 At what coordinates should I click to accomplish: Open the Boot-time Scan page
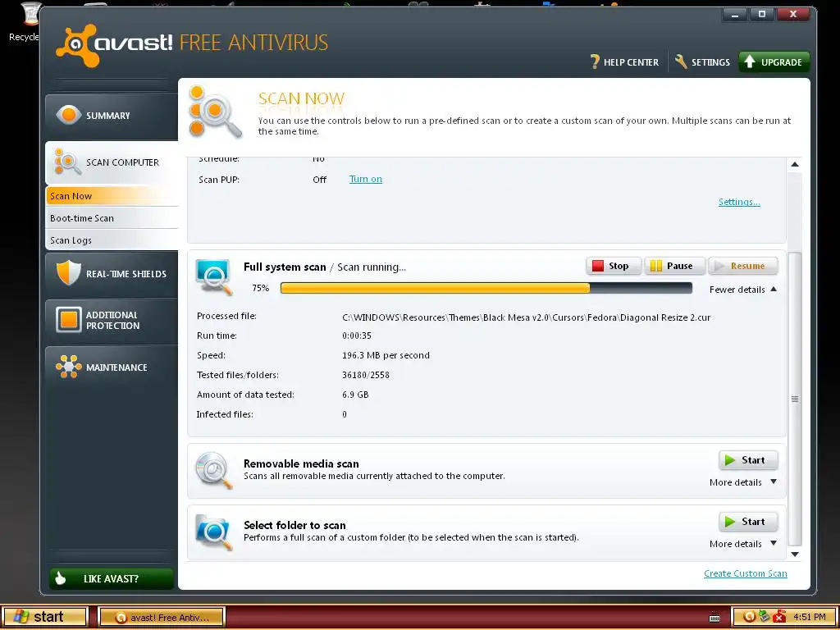click(x=112, y=218)
